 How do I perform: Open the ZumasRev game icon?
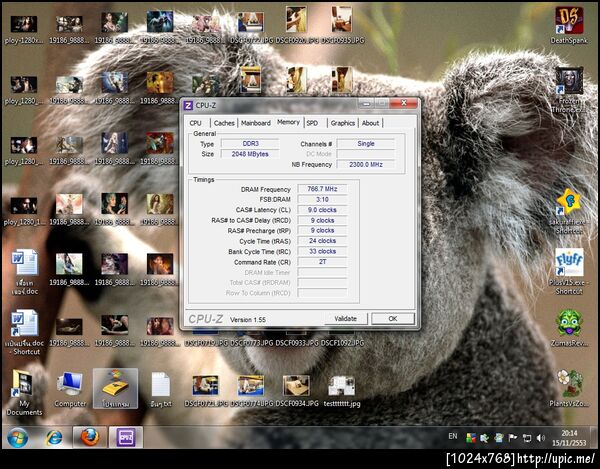pos(569,323)
